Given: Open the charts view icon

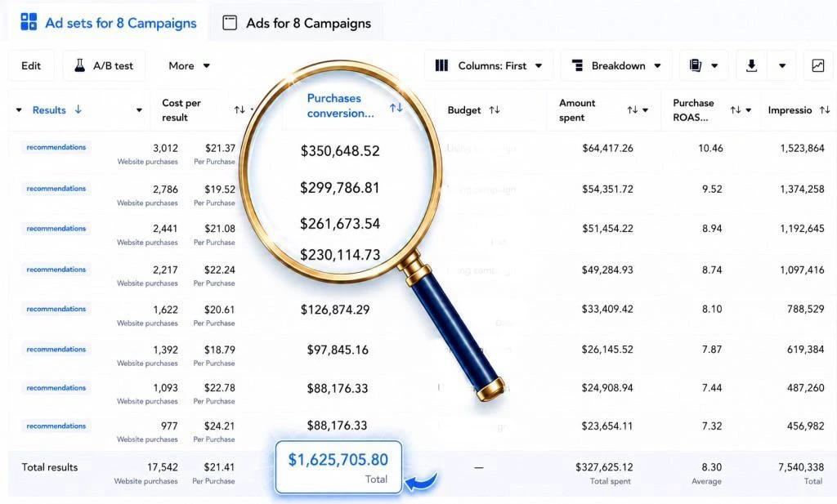Looking at the screenshot, I should click(x=817, y=65).
